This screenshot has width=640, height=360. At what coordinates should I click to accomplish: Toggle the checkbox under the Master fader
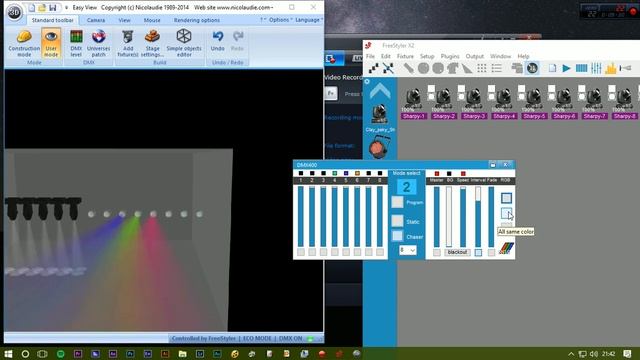pos(436,253)
